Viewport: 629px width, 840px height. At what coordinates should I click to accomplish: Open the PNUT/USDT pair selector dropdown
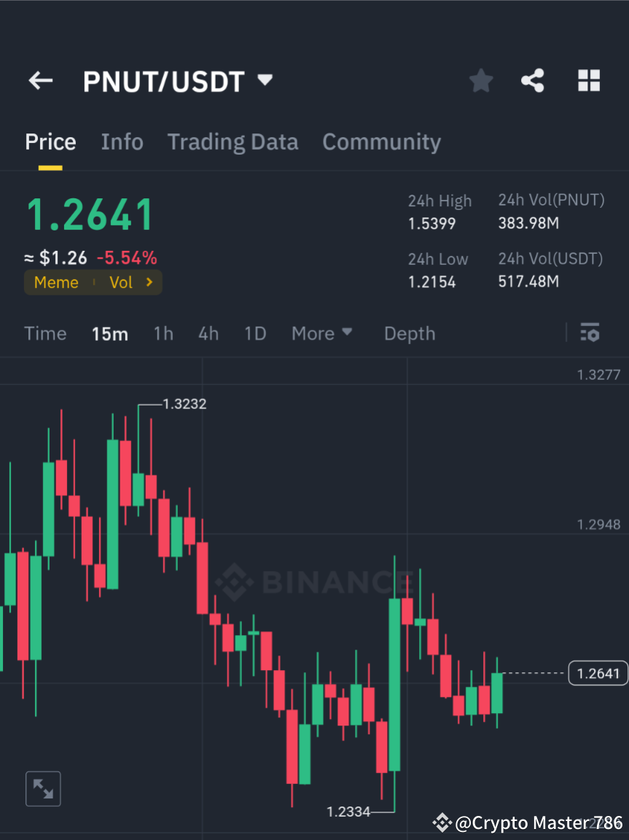coord(265,80)
